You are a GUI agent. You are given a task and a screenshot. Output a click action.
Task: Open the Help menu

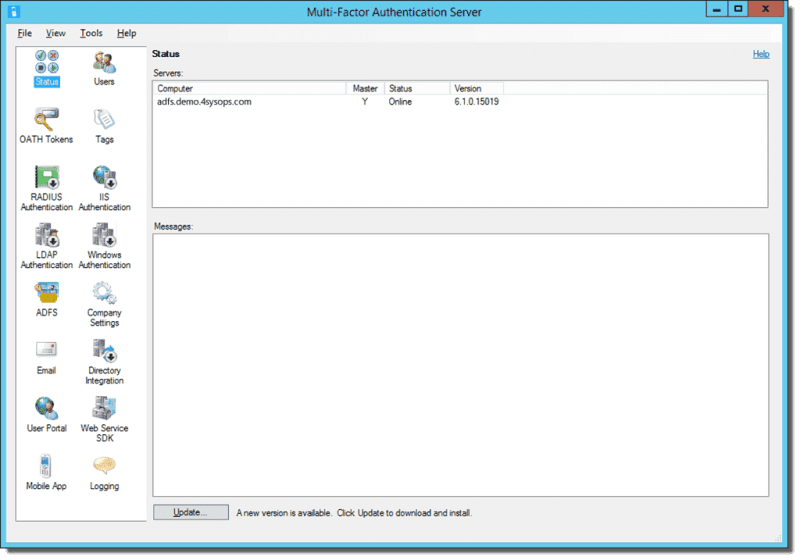126,33
